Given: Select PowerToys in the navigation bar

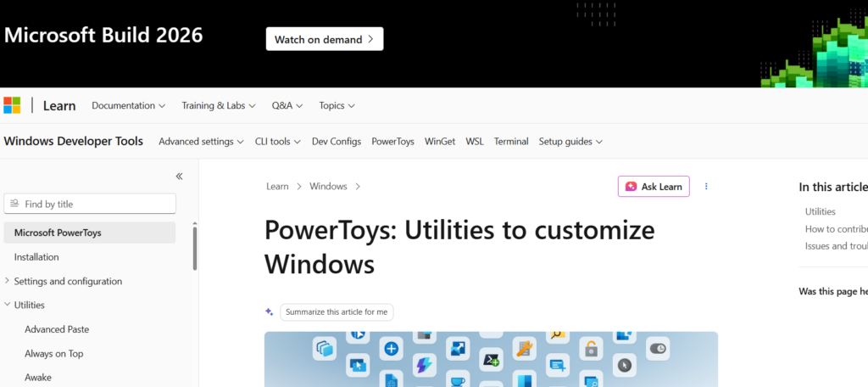Looking at the screenshot, I should (x=393, y=142).
